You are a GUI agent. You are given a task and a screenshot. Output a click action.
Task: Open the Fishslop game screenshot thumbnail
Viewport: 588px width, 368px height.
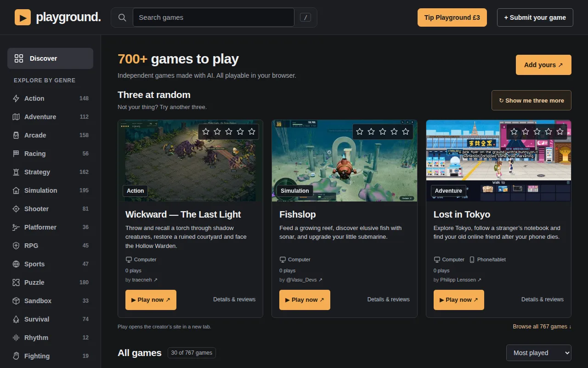coord(345,161)
